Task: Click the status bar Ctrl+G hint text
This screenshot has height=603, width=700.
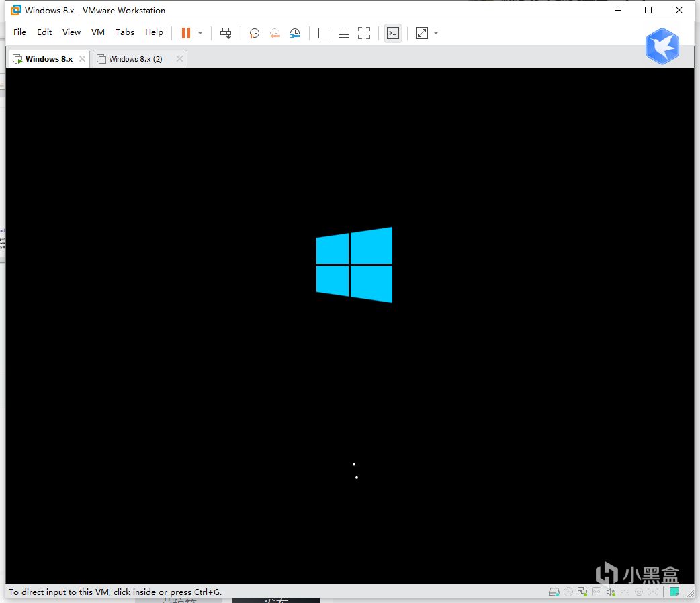Action: coord(115,592)
